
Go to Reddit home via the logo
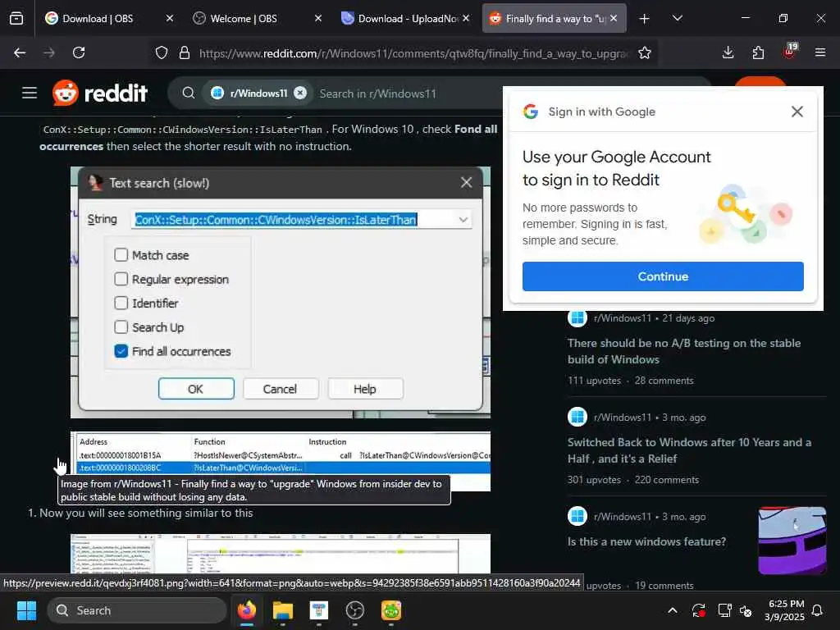coord(100,93)
